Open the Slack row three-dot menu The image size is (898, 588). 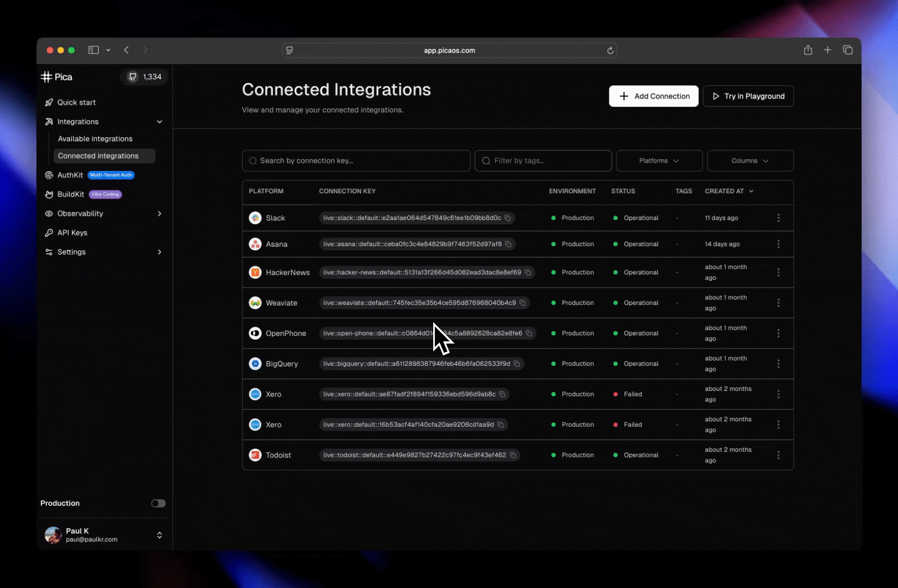pyautogui.click(x=778, y=218)
